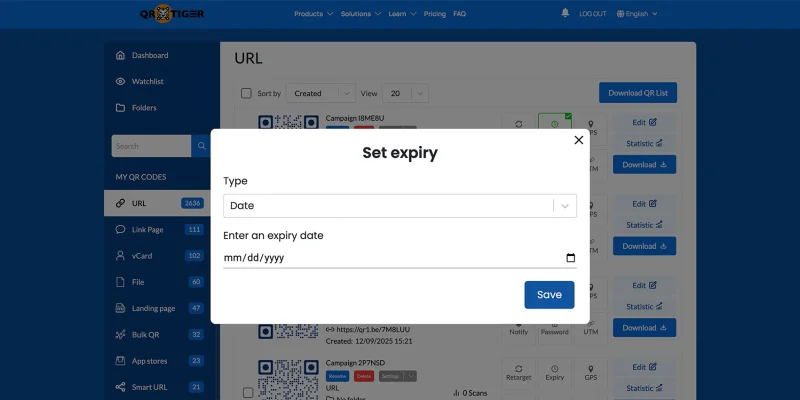This screenshot has width=800, height=400.
Task: Close the Set expiry dialog
Action: pyautogui.click(x=579, y=140)
